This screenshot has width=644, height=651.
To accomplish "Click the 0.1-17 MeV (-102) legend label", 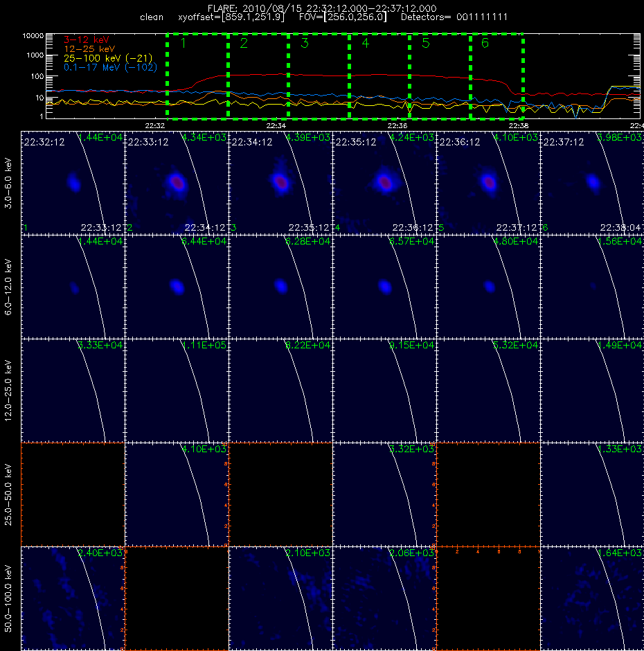I will [x=110, y=67].
